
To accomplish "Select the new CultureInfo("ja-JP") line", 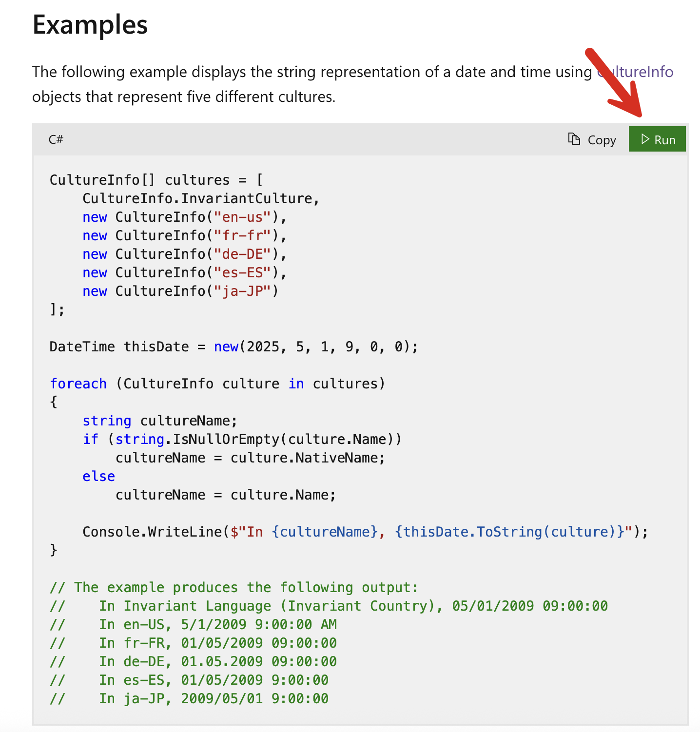I will click(x=180, y=291).
